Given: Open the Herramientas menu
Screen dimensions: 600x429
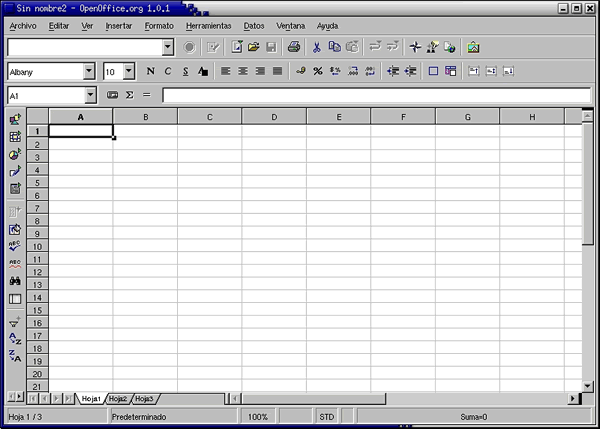Looking at the screenshot, I should click(x=208, y=25).
